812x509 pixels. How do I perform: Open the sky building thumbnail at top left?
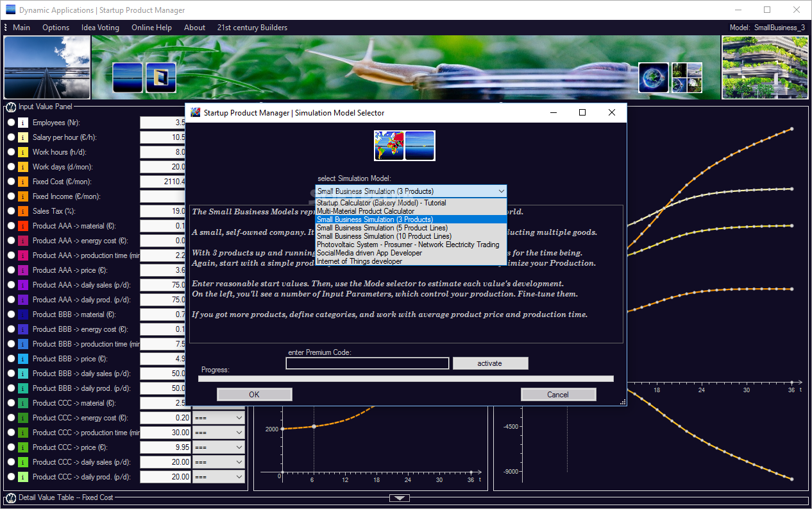47,67
